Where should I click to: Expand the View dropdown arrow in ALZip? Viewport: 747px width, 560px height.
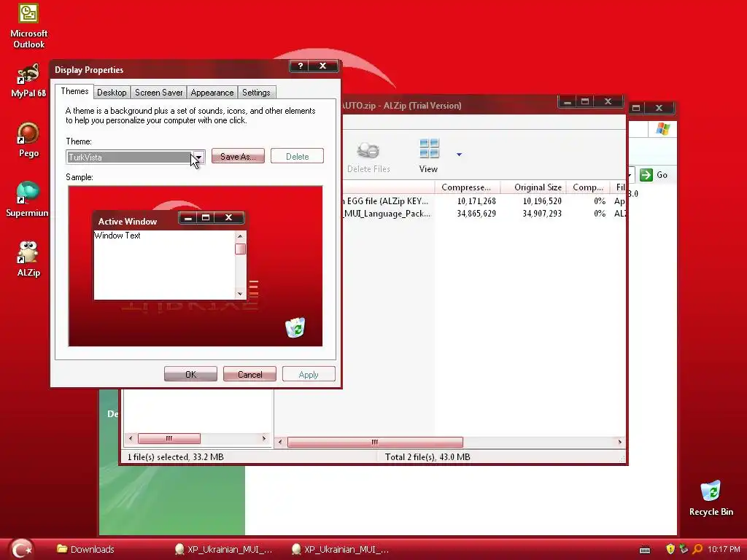click(460, 155)
